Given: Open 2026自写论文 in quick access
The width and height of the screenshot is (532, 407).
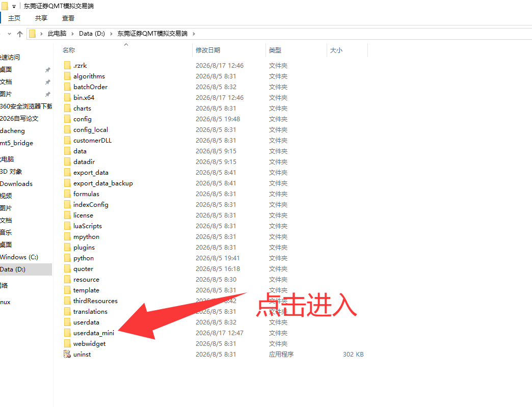Looking at the screenshot, I should (x=19, y=119).
